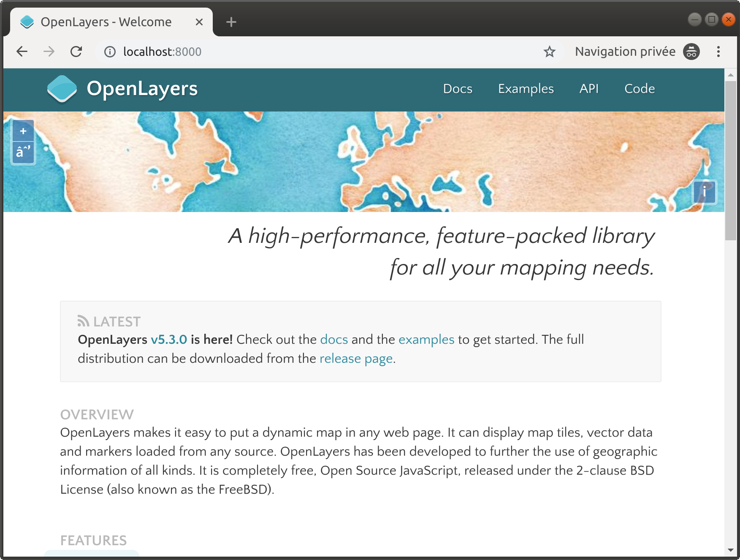Click the scrollbar down arrow

(x=731, y=550)
